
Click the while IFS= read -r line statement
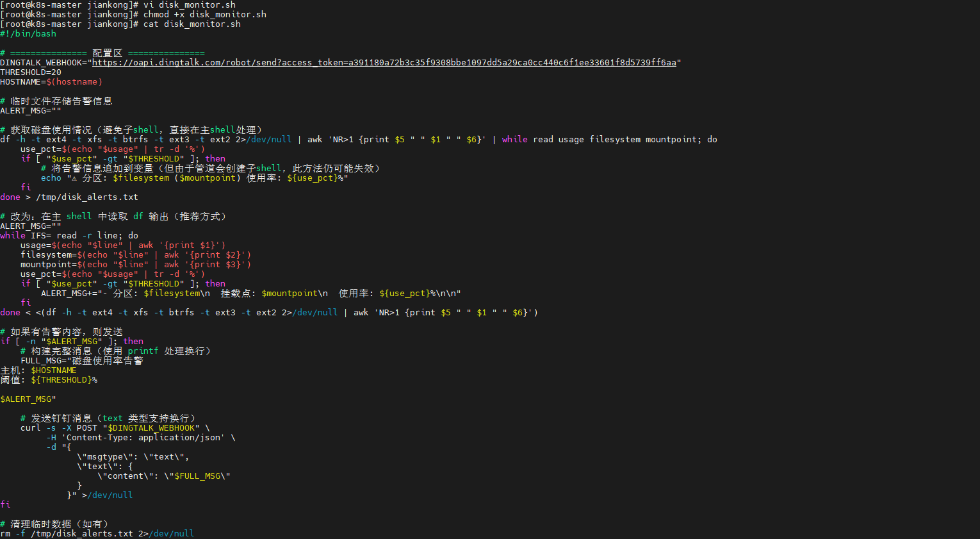point(69,236)
